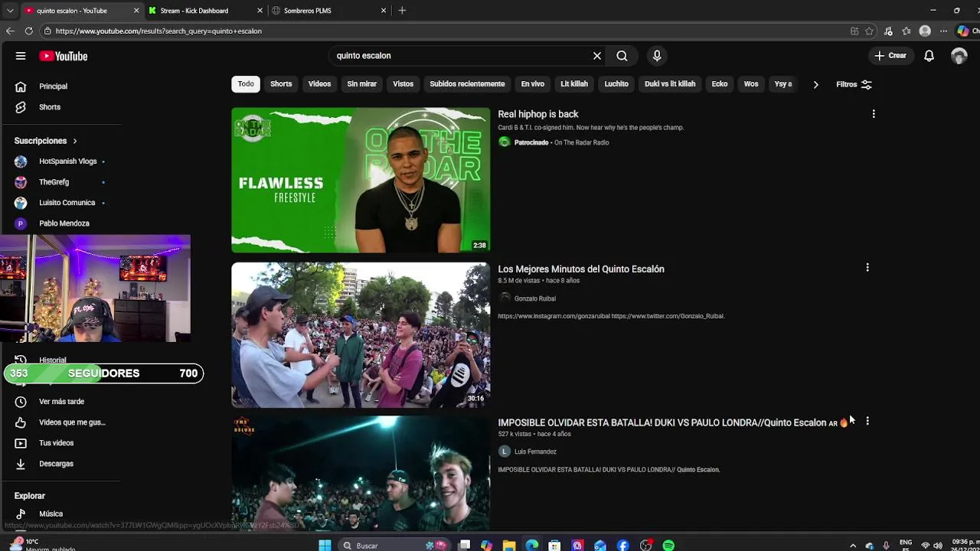The width and height of the screenshot is (980, 551).
Task: Open browser settings three-dots menu
Action: point(943,31)
